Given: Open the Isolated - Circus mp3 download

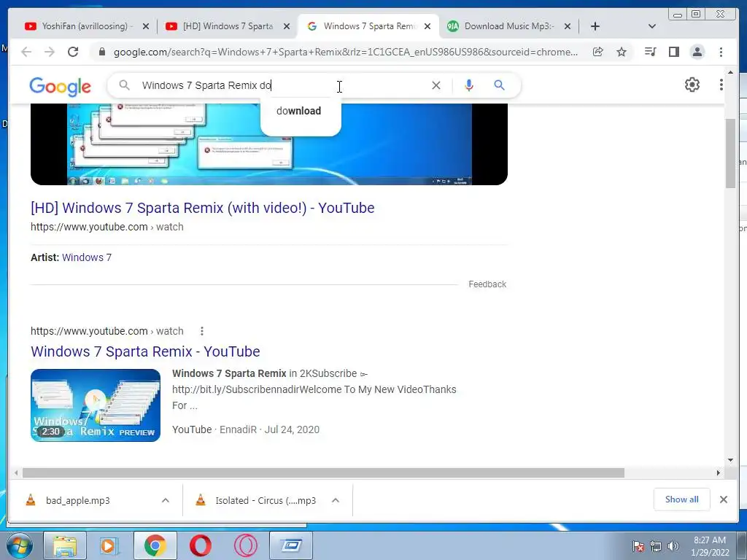Looking at the screenshot, I should [266, 500].
